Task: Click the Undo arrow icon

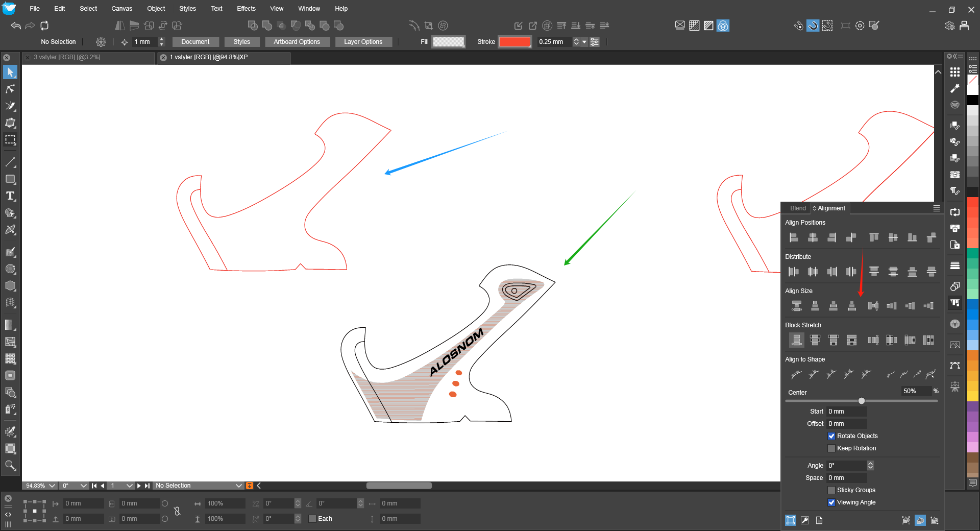Action: point(15,26)
